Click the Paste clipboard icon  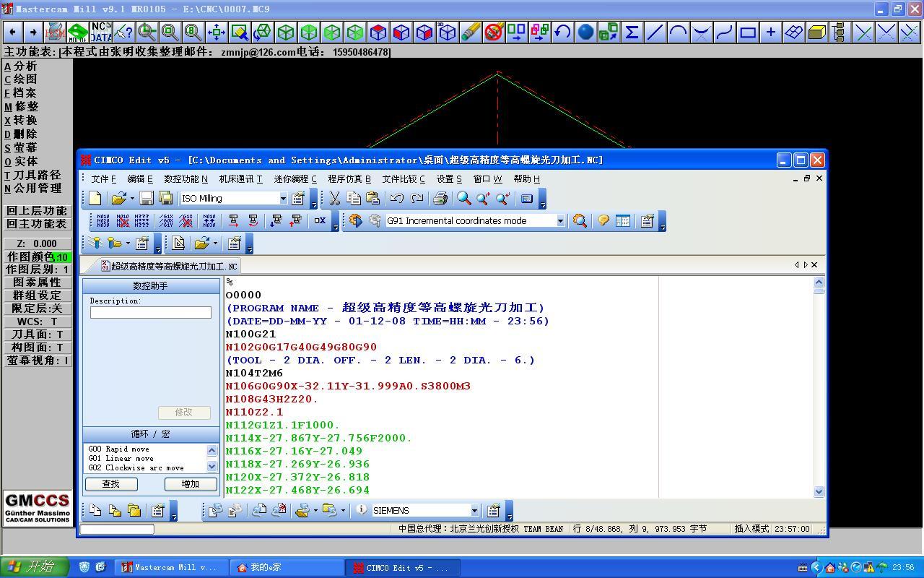coord(372,199)
